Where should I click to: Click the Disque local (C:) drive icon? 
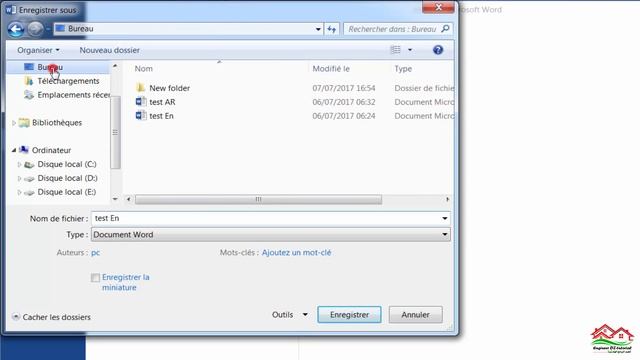[x=29, y=164]
